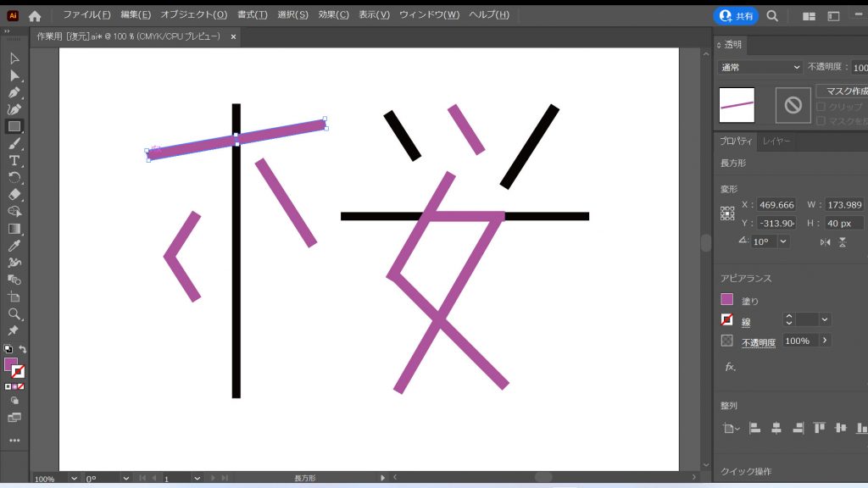Screen dimensions: 868x488
Task: Open canvas rotation dropdown in status bar
Action: click(x=125, y=479)
